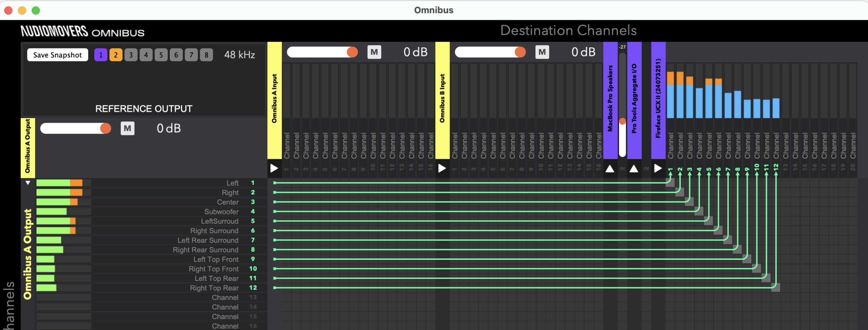Viewport: 868px width, 330px height.
Task: Click the Omnibus A Input volume slider knob
Action: 352,52
